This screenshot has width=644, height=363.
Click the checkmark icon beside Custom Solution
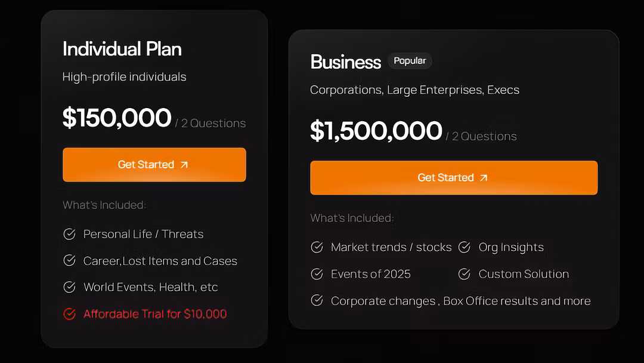tap(465, 273)
